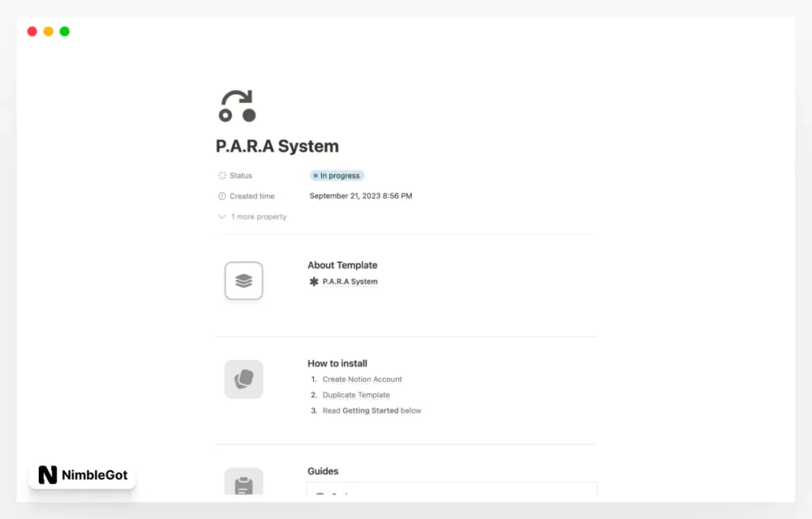Expand the 1 more property row
This screenshot has height=519, width=812.
tap(252, 216)
